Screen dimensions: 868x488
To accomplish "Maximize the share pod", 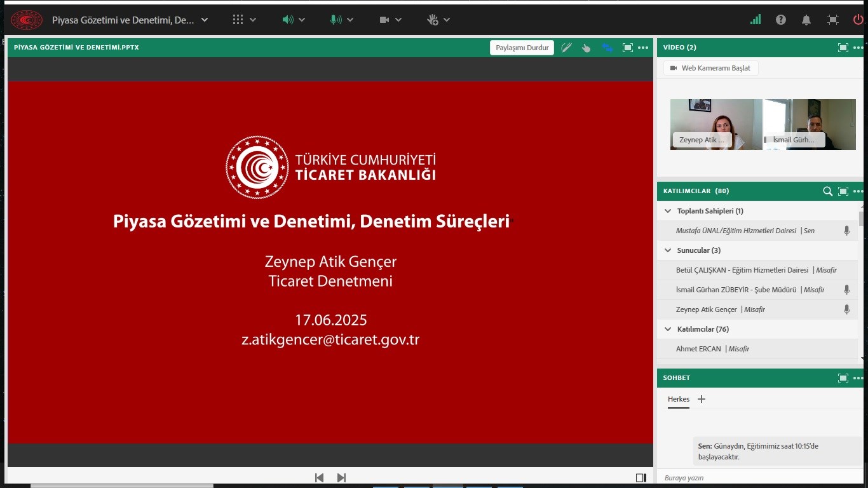I will [627, 48].
